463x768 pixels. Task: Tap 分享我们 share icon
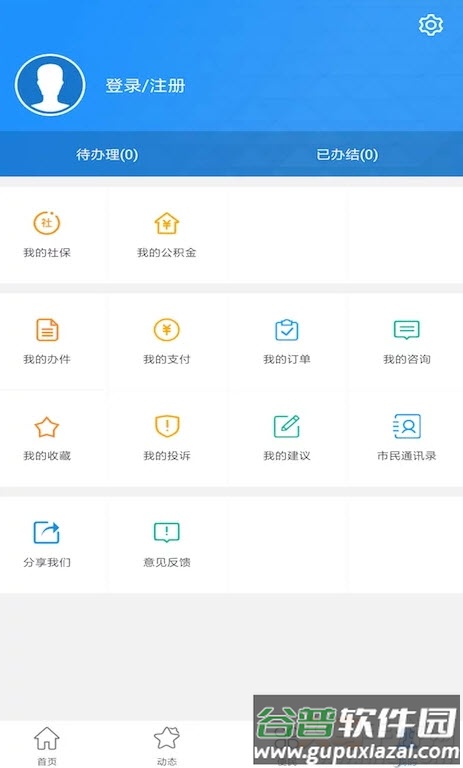[x=47, y=532]
